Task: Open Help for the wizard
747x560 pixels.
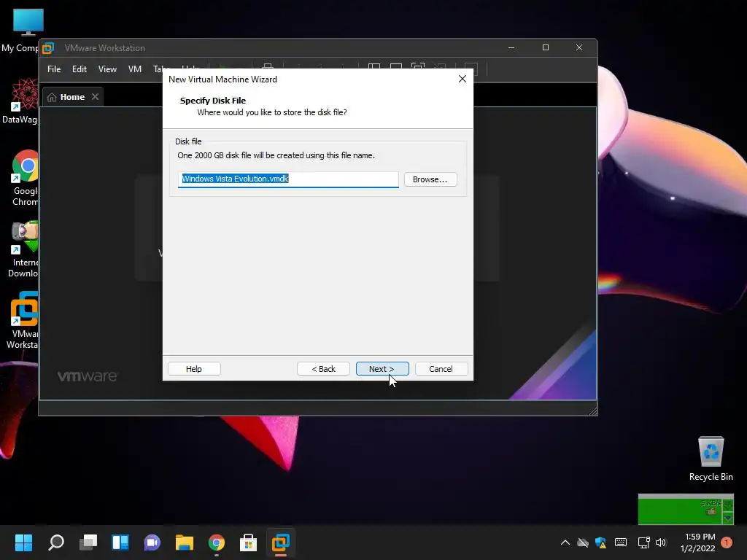Action: tap(194, 368)
